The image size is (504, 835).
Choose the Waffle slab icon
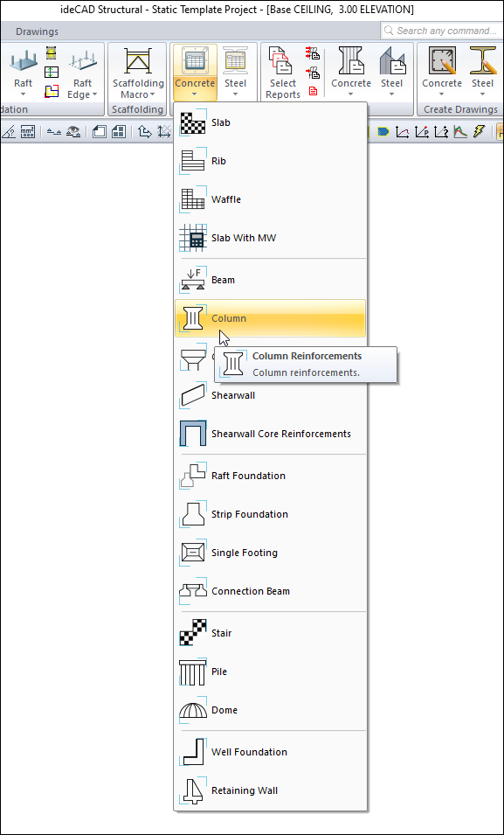(192, 199)
